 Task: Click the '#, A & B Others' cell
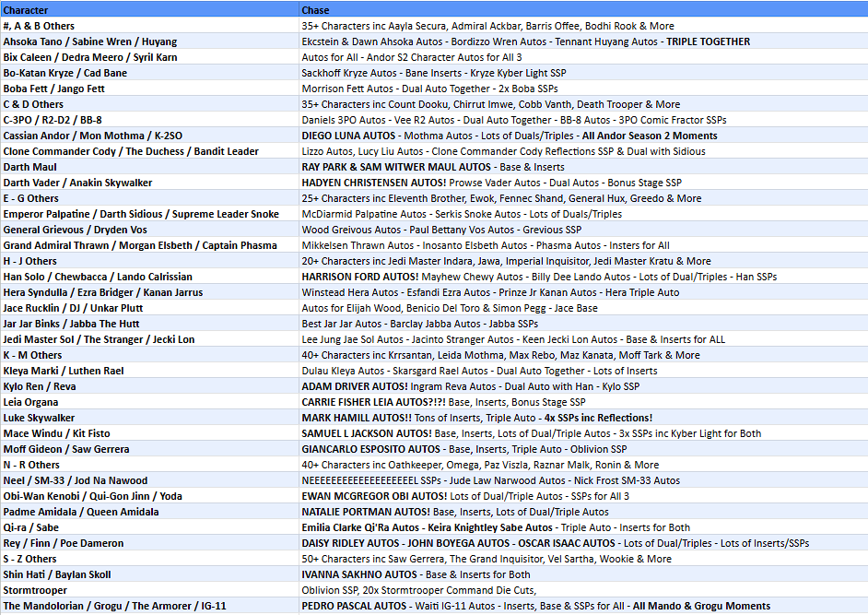point(149,26)
